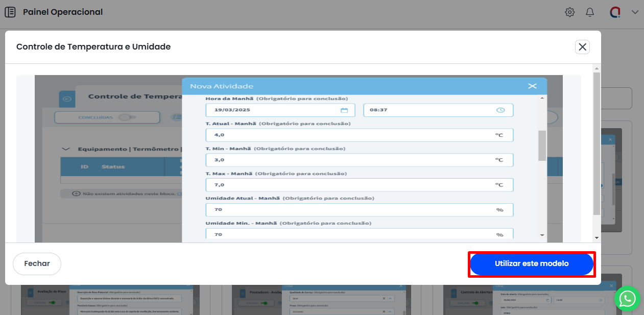Click the Utilizar este modelo button
644x315 pixels.
531,264
